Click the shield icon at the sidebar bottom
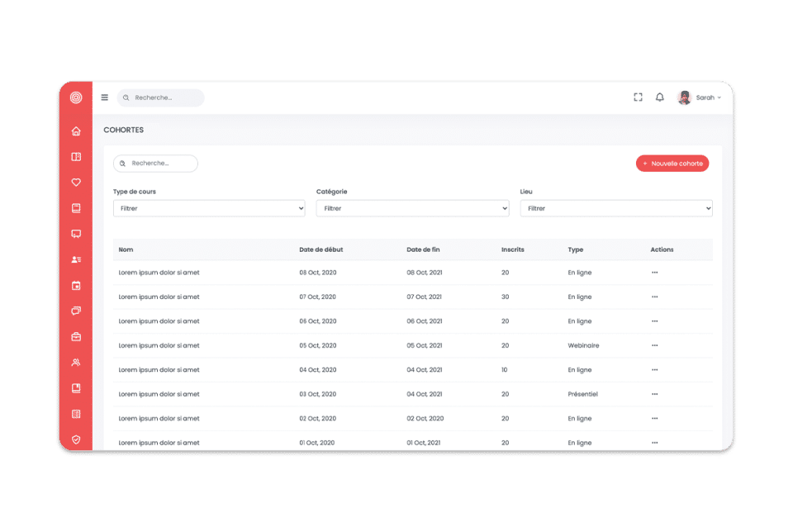793x532 pixels. click(x=76, y=439)
